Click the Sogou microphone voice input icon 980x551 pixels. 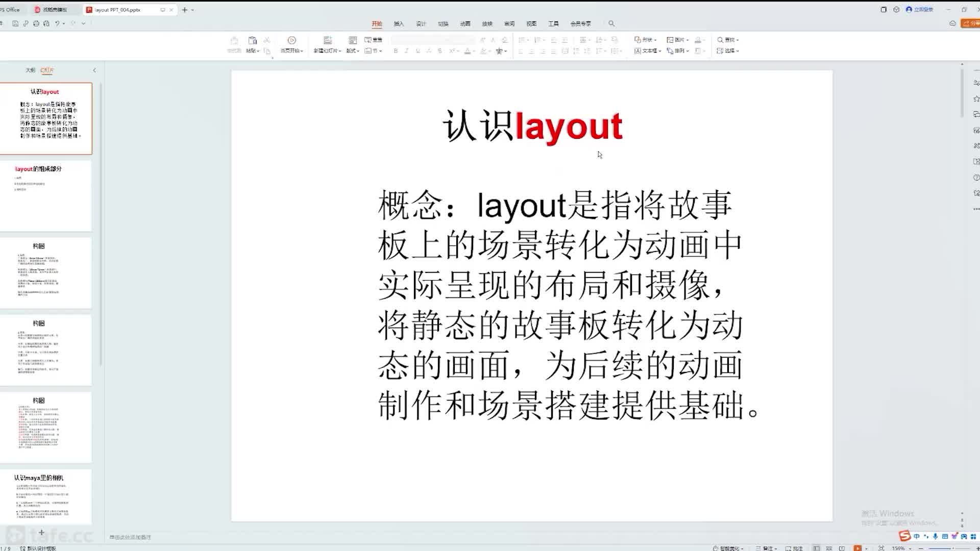[935, 536]
